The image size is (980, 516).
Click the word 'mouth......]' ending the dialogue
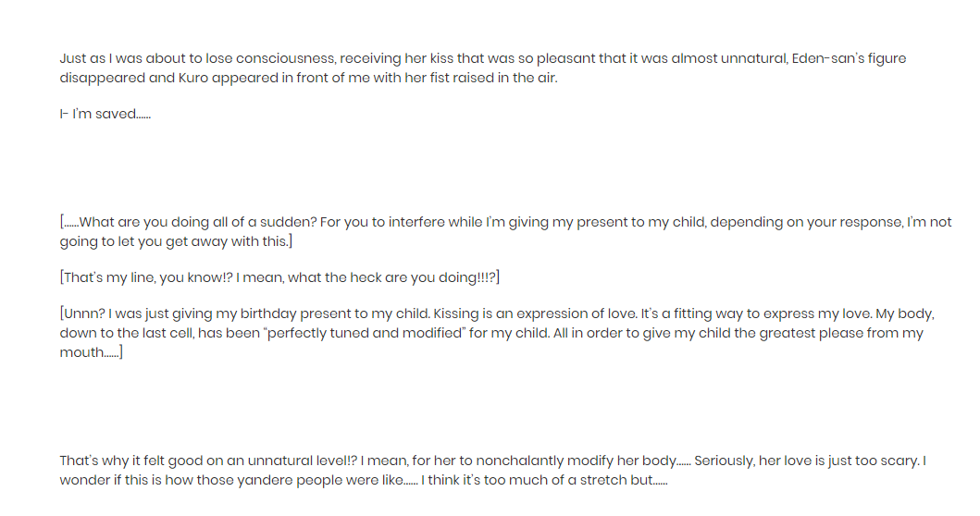point(92,352)
